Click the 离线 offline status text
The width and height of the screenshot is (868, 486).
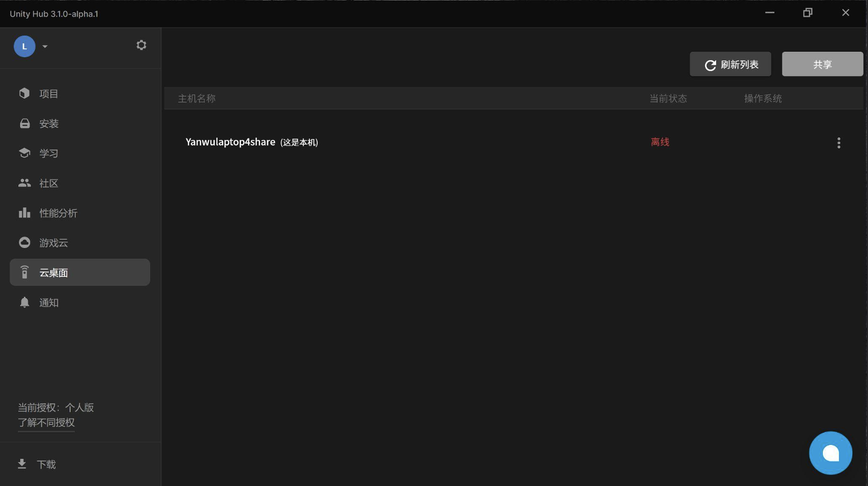[660, 142]
